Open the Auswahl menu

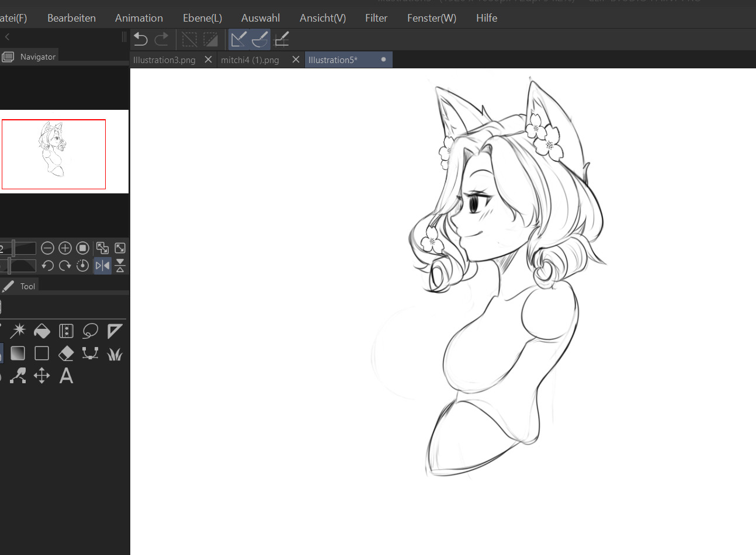[261, 18]
